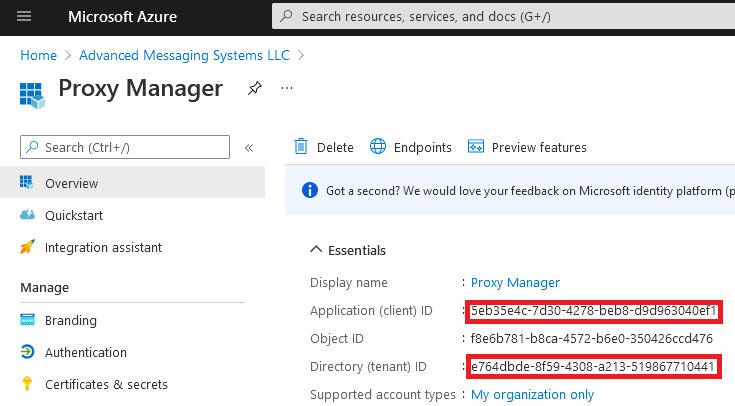735x406 pixels.
Task: Open the Proxy Manager display name link
Action: [x=515, y=283]
